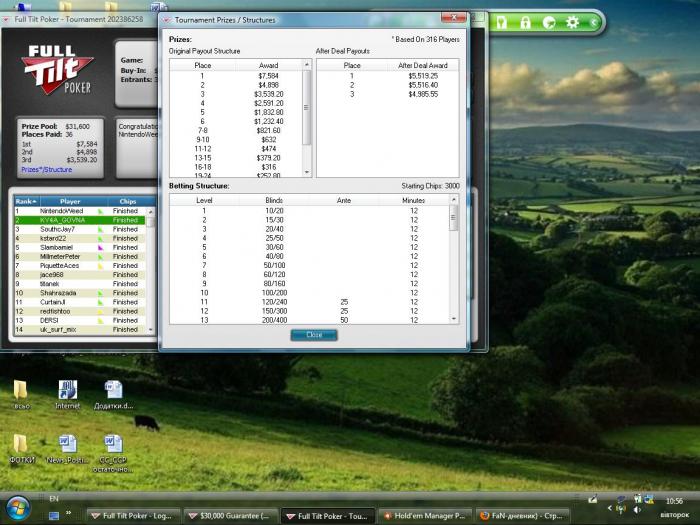Switch to Hold'em Manager taskbar button
Image resolution: width=700 pixels, height=525 pixels.
[425, 516]
